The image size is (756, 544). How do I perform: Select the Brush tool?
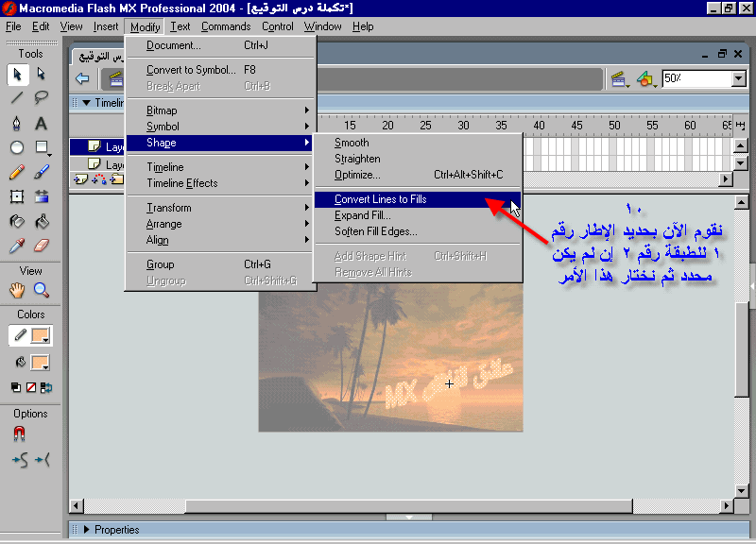(42, 172)
